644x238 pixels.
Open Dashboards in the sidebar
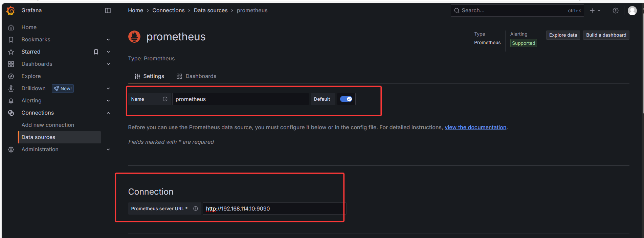37,64
